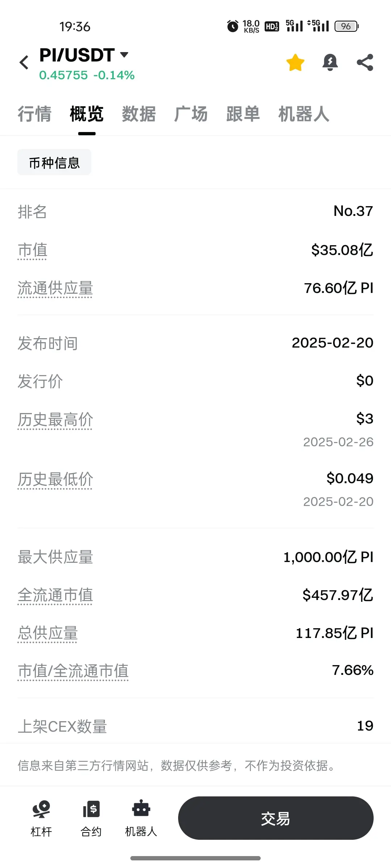Toggle the yellow favorite star

(295, 63)
